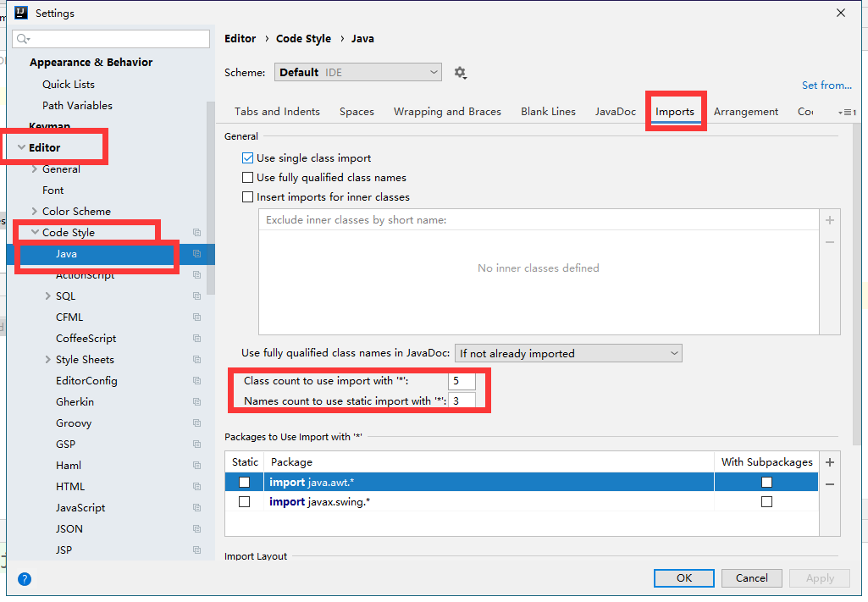Collapse the Editor tree node
This screenshot has width=868, height=602.
coord(21,147)
